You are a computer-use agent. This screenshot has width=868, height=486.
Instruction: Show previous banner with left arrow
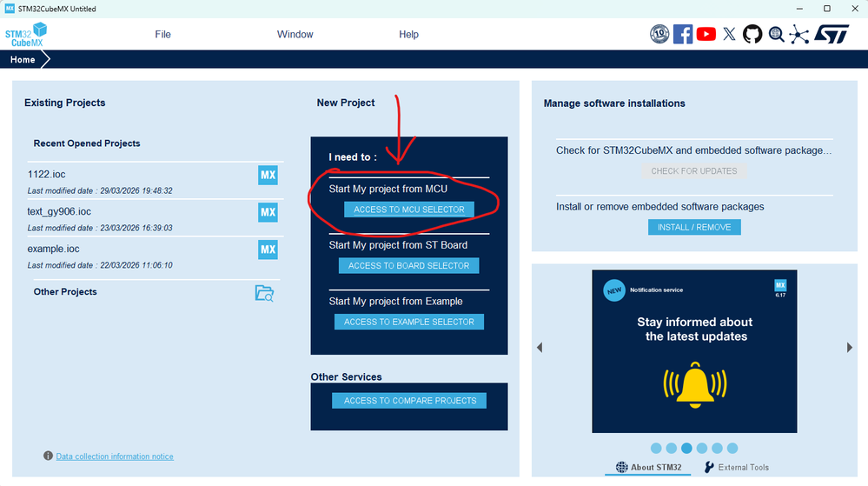coord(540,348)
